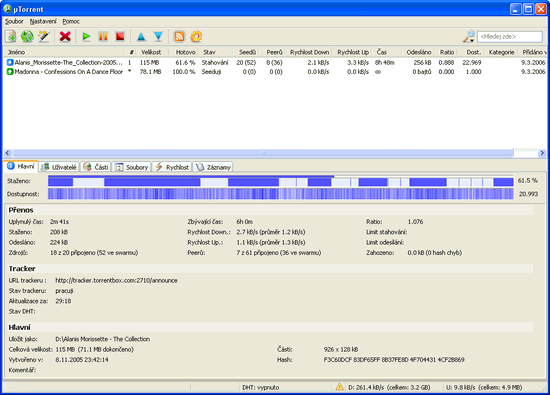The height and width of the screenshot is (395, 550).
Task: Sort by the Velikost column header
Action: [152, 52]
